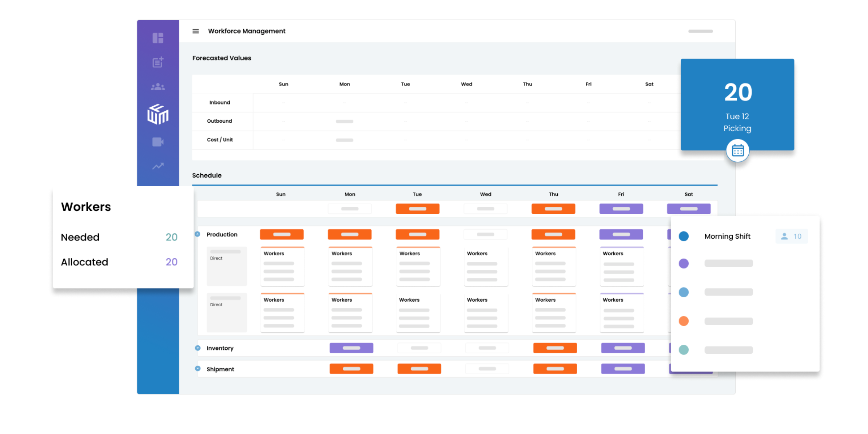868x434 pixels.
Task: Click the user placeholder in top right header
Action: (x=700, y=31)
